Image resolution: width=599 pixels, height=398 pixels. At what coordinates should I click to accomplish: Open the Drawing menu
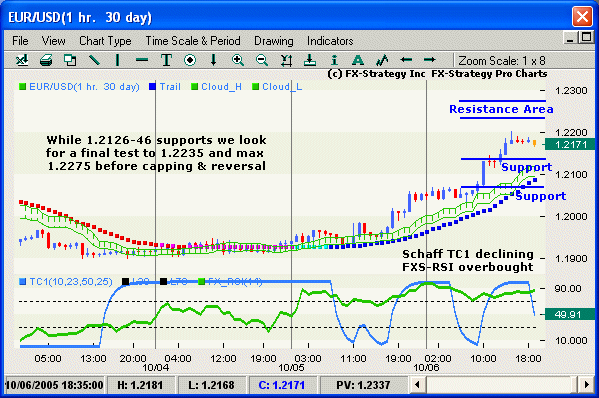274,40
